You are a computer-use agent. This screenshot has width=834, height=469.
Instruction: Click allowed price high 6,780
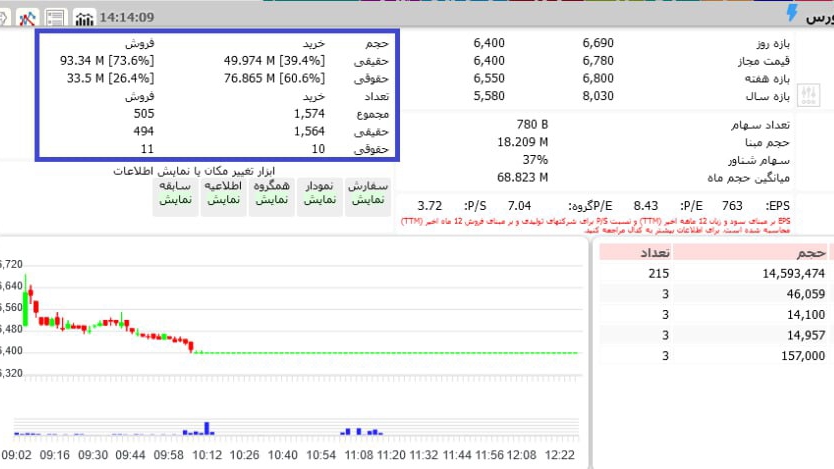click(598, 61)
